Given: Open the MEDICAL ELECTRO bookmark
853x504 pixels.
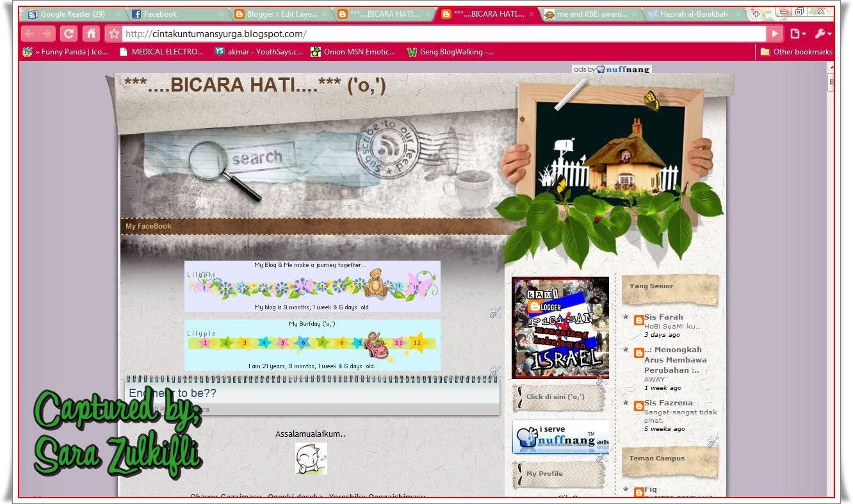Looking at the screenshot, I should pos(162,52).
